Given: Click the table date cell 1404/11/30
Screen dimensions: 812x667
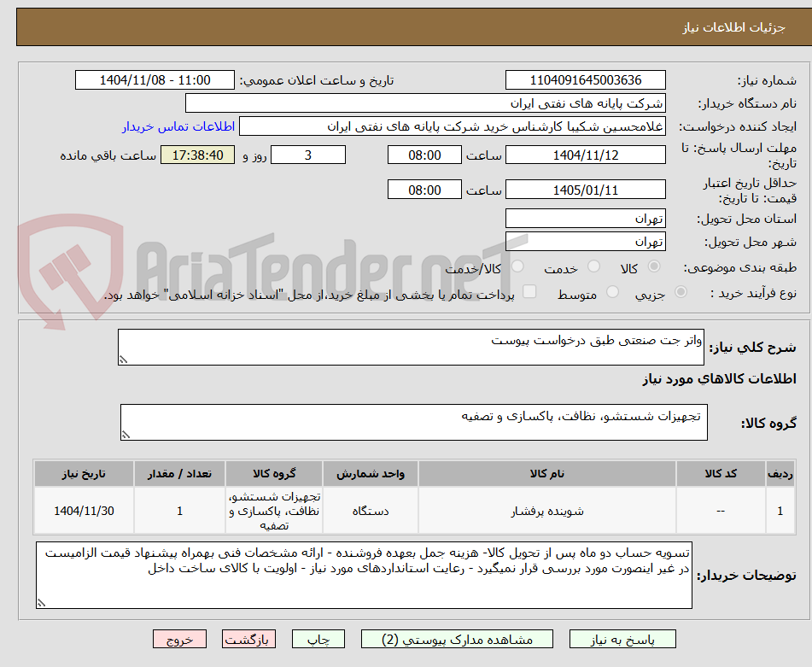Looking at the screenshot, I should point(84,511).
